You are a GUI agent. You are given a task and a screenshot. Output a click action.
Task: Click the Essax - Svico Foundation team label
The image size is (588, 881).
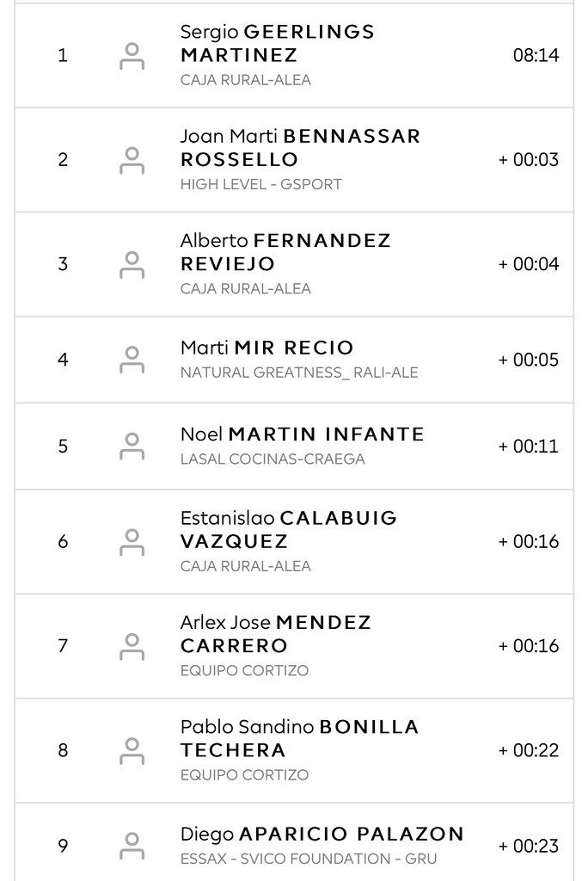click(309, 859)
